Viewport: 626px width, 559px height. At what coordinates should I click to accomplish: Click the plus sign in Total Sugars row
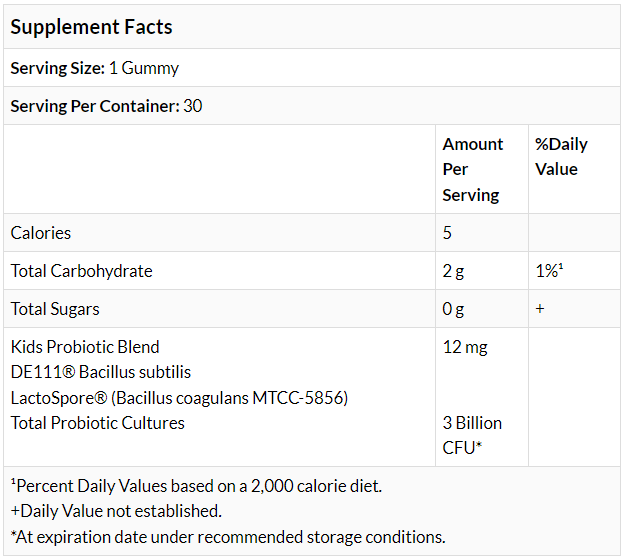[x=540, y=309]
